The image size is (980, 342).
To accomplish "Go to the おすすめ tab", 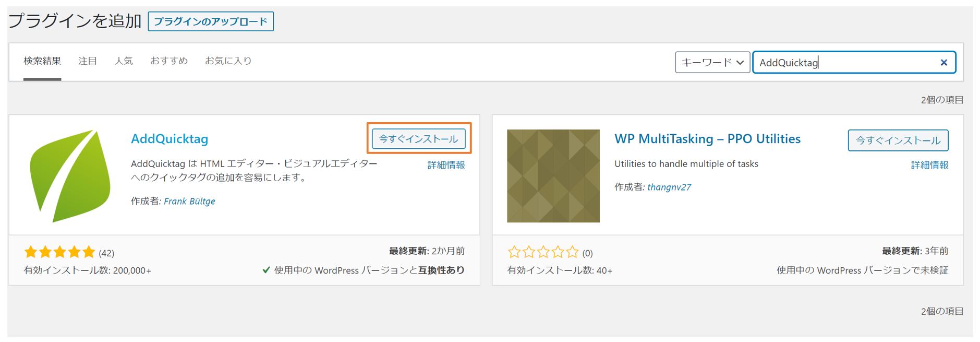I will pos(168,61).
